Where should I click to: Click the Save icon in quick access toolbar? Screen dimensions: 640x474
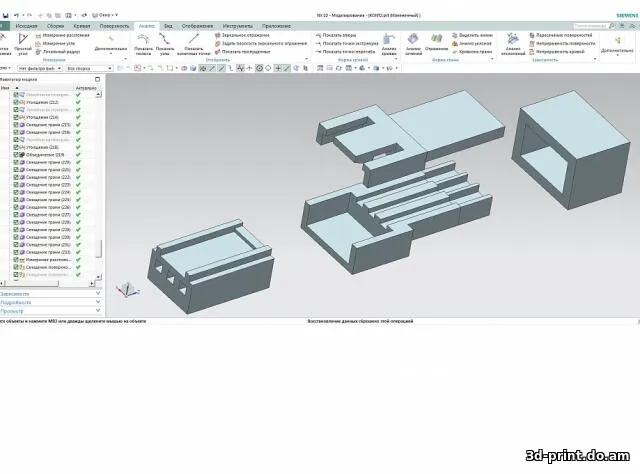[5, 15]
